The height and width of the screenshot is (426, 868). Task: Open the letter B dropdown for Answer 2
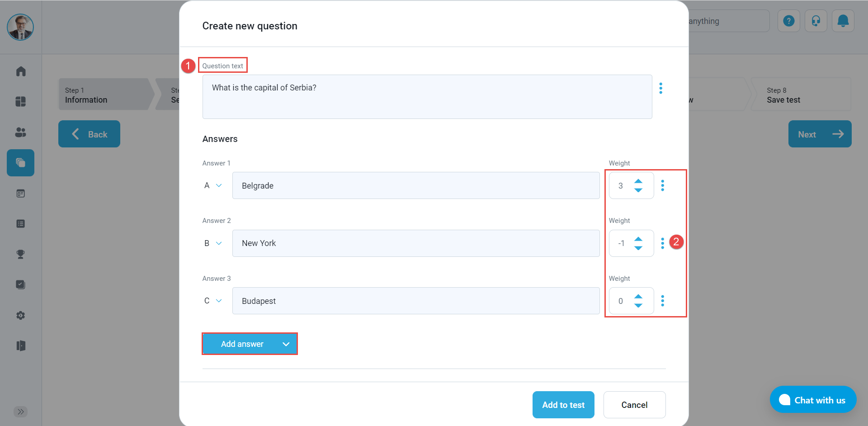(x=213, y=243)
